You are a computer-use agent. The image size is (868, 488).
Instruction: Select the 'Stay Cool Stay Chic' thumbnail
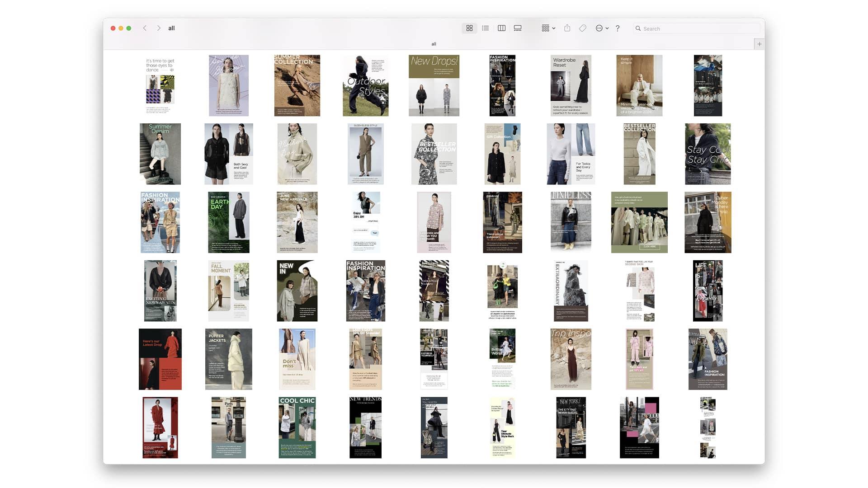[x=708, y=154]
